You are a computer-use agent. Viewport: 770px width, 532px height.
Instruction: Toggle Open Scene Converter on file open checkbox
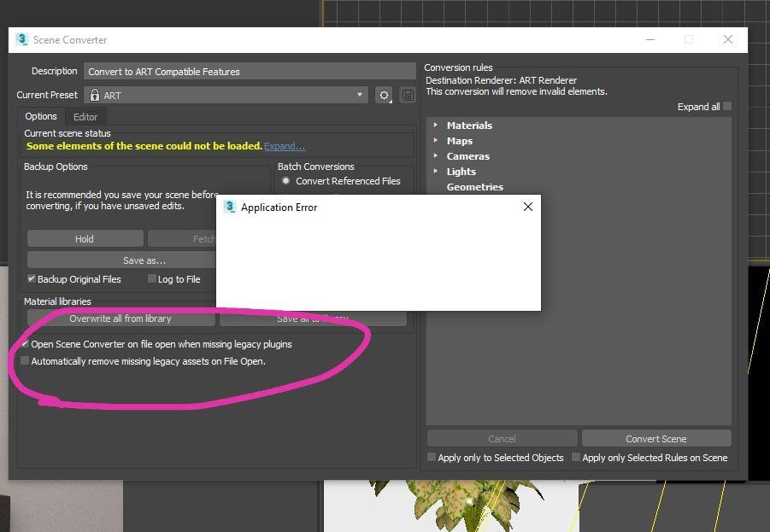[x=25, y=344]
